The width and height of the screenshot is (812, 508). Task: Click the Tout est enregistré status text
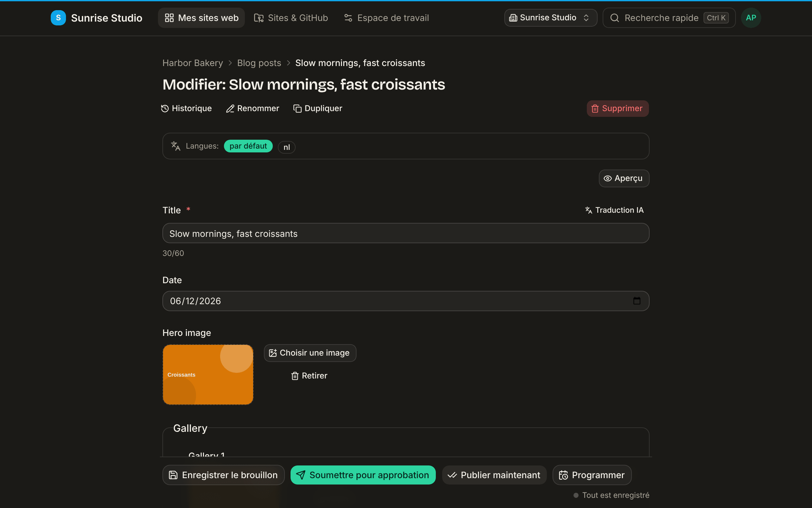(615, 495)
